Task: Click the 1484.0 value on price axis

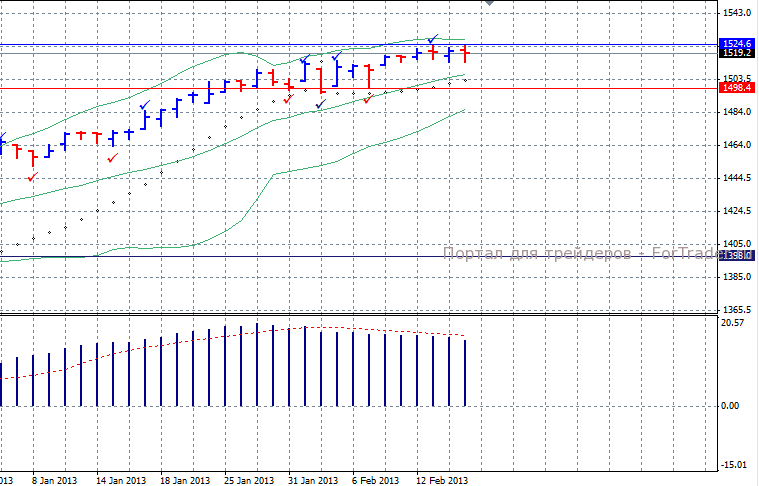Action: [736, 112]
